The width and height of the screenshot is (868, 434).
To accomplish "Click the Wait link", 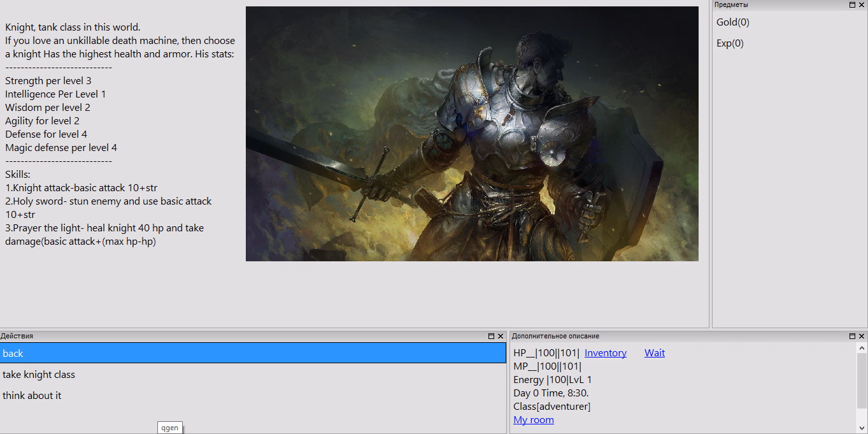I will tap(654, 353).
